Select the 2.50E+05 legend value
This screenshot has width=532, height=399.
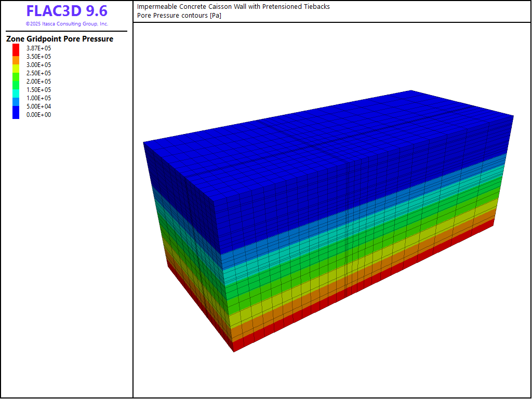click(38, 73)
